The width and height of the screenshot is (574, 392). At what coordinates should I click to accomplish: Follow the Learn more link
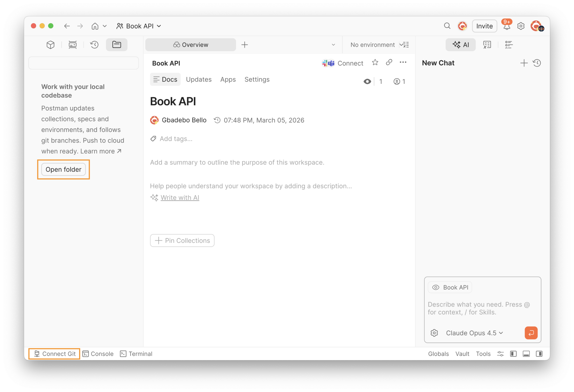pyautogui.click(x=101, y=151)
